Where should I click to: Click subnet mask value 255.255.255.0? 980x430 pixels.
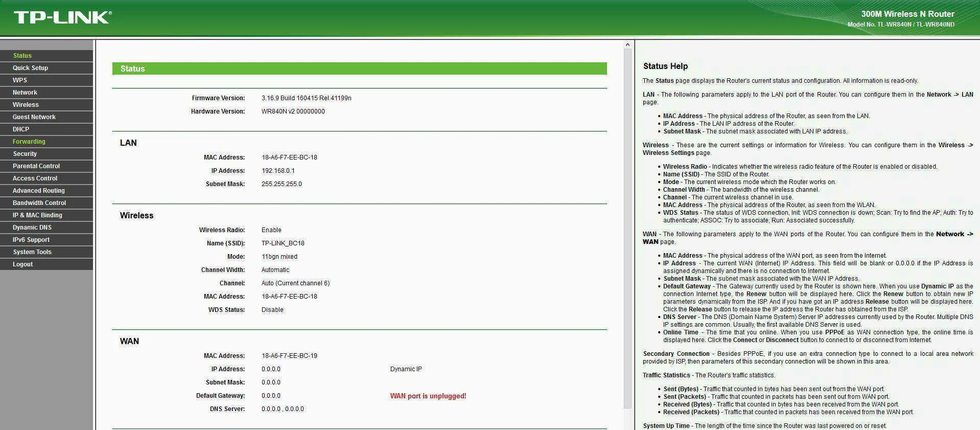tap(282, 184)
